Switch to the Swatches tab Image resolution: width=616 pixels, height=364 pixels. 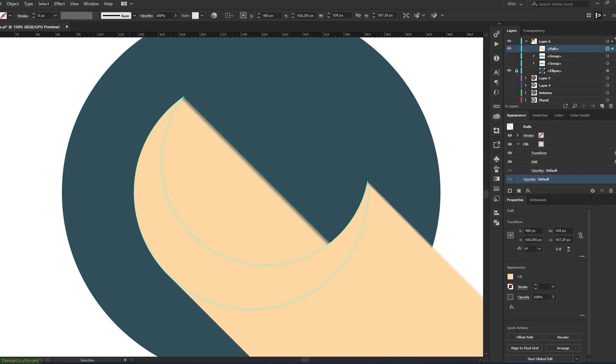(x=540, y=115)
